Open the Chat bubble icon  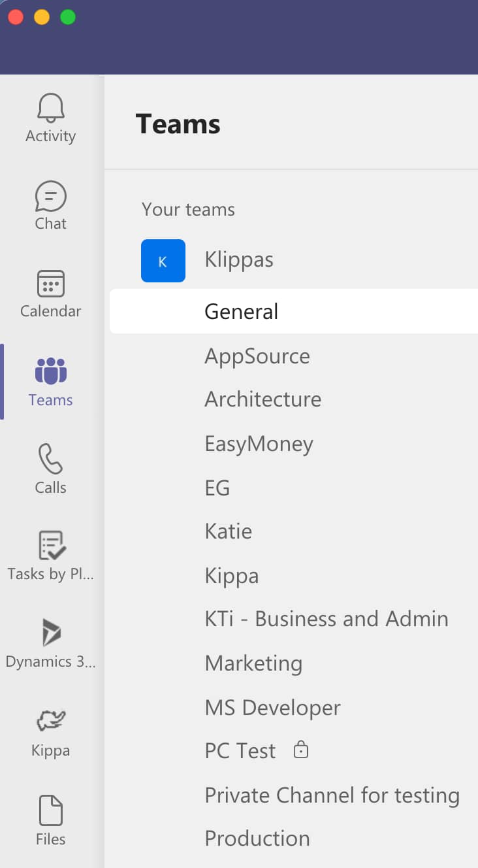pyautogui.click(x=50, y=196)
